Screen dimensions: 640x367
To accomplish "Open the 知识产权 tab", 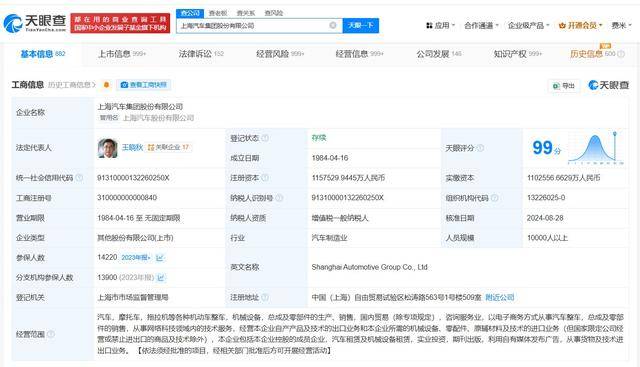I will [x=518, y=53].
